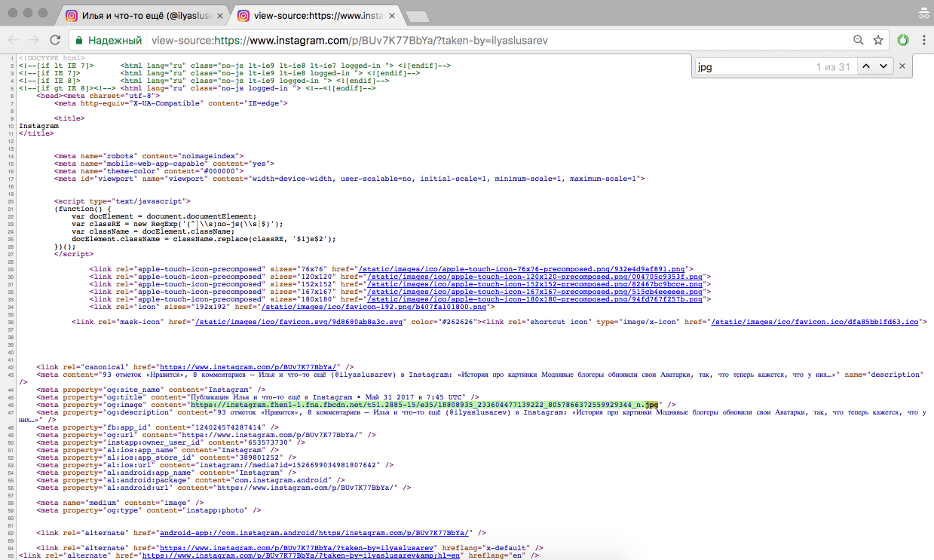The width and height of the screenshot is (934, 560).
Task: Open the x-default alternate href link
Action: 297,548
